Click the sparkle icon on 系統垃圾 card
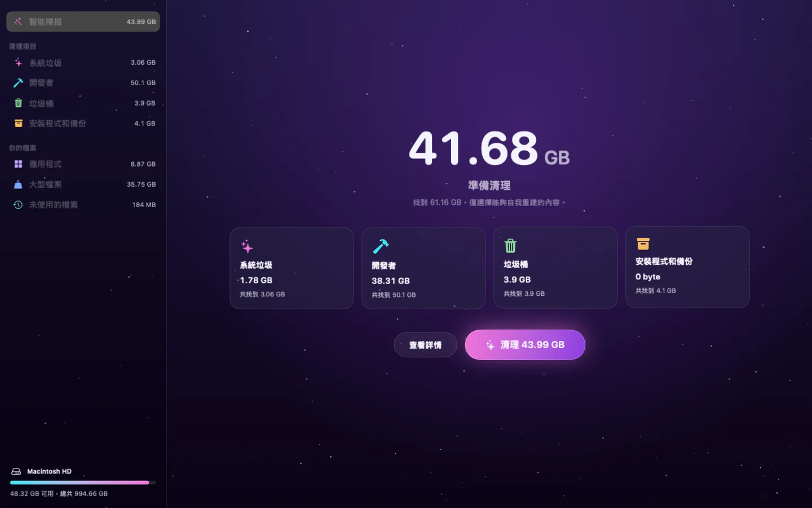The image size is (812, 508). pyautogui.click(x=247, y=246)
